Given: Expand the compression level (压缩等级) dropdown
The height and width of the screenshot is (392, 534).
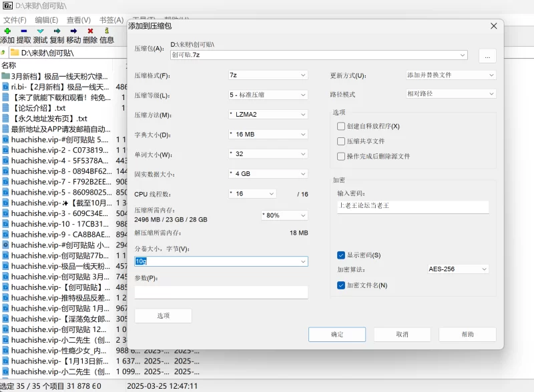Looking at the screenshot, I should (267, 95).
